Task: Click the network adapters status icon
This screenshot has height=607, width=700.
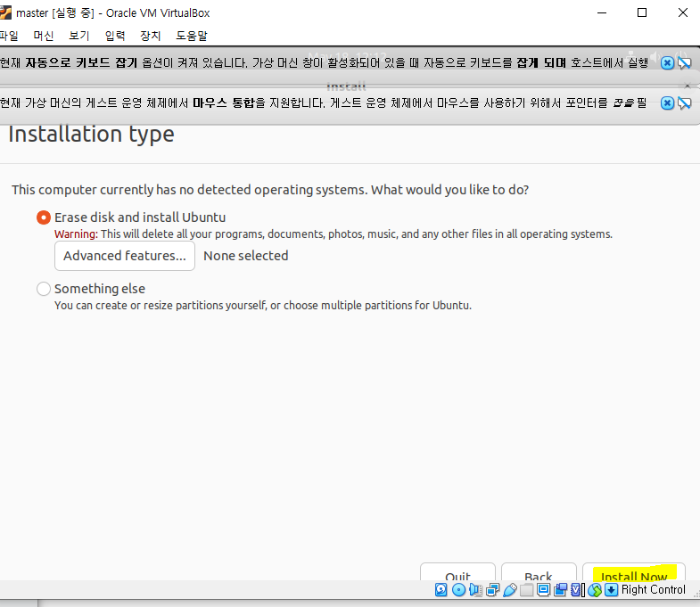Action: (x=492, y=589)
